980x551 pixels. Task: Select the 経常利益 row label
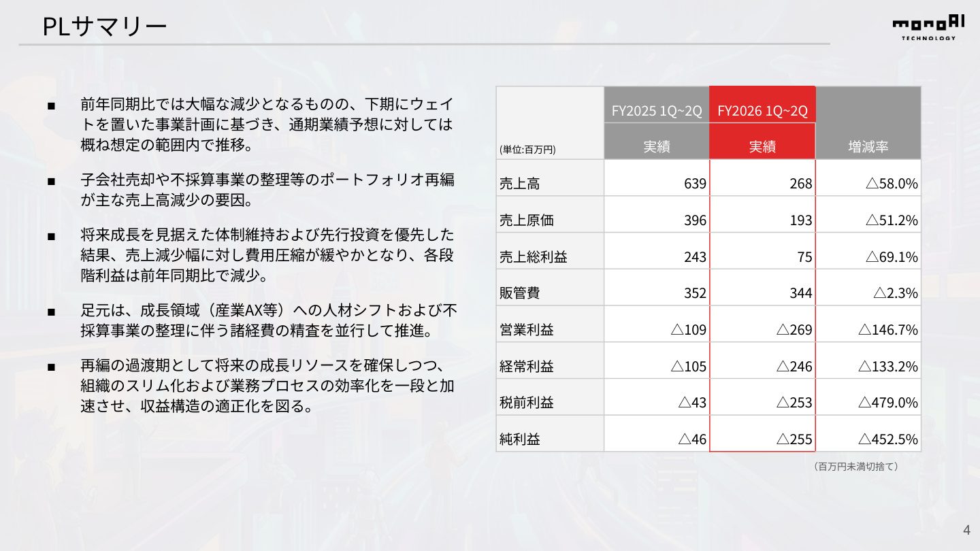[550, 361]
